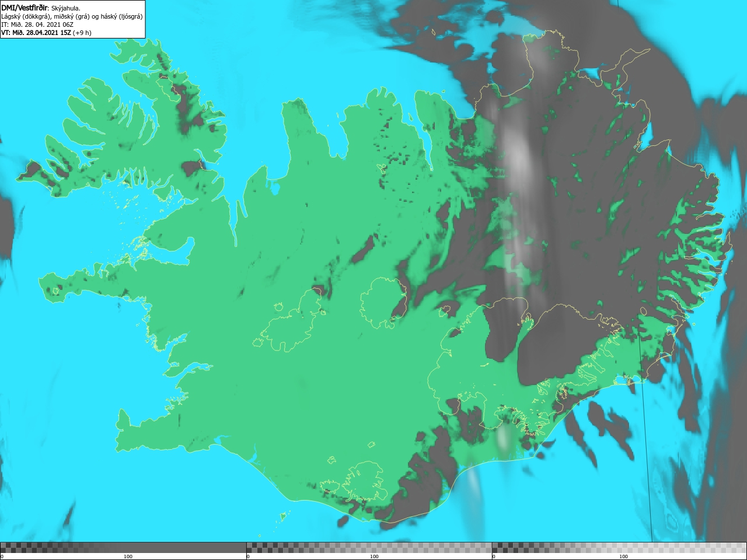This screenshot has height=560, width=747.
Task: Click the 'DMI/Vestfirðir: Skýjahula.' title line
Action: (41, 8)
